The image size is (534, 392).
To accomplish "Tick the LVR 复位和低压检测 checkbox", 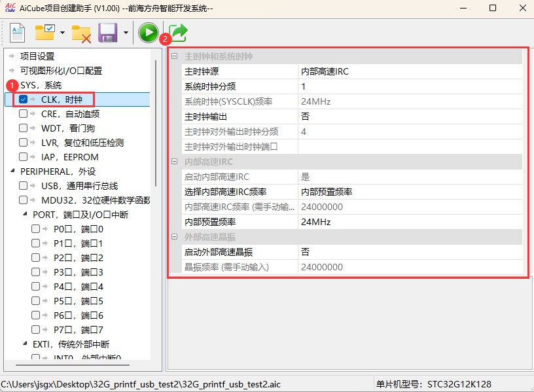I will (23, 143).
